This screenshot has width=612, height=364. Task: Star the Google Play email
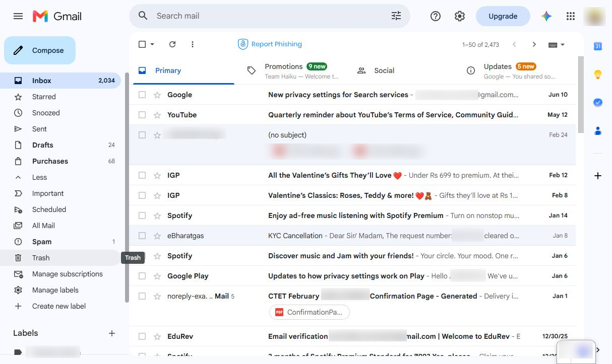157,276
